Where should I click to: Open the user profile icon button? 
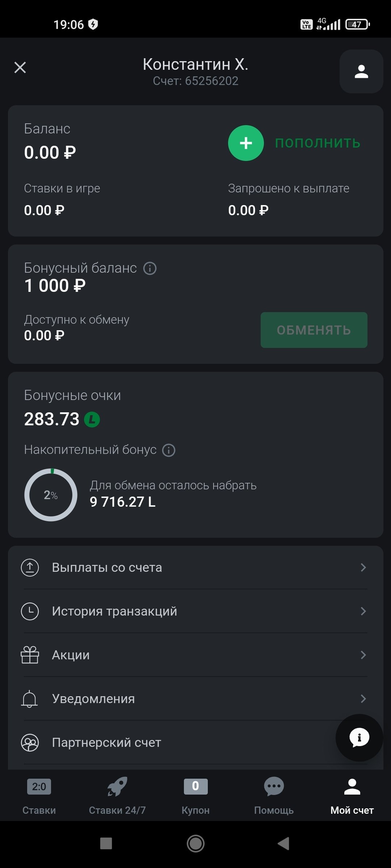coord(361,71)
